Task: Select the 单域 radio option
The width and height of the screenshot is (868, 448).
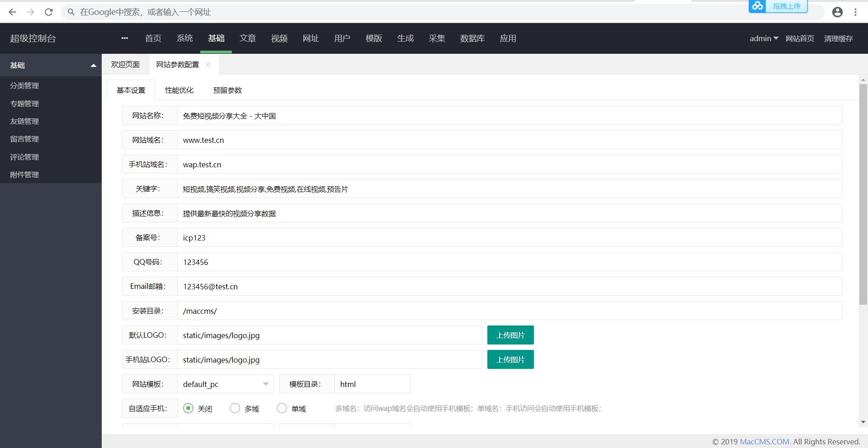Action: tap(282, 408)
